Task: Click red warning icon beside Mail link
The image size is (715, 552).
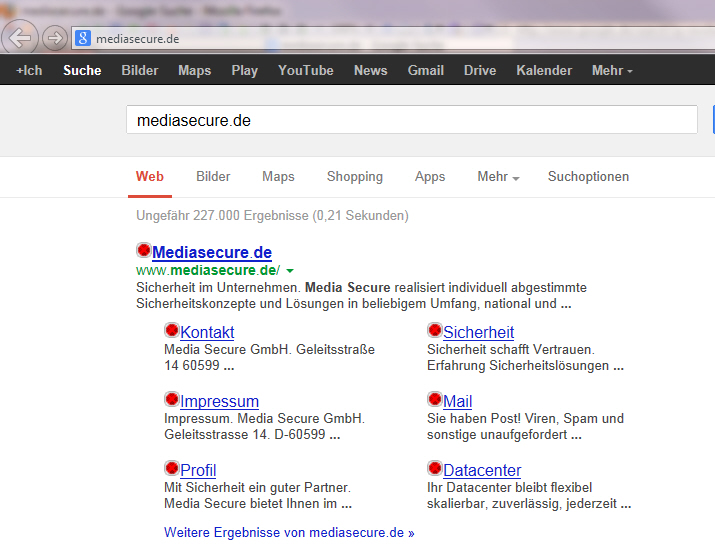Action: tap(435, 399)
